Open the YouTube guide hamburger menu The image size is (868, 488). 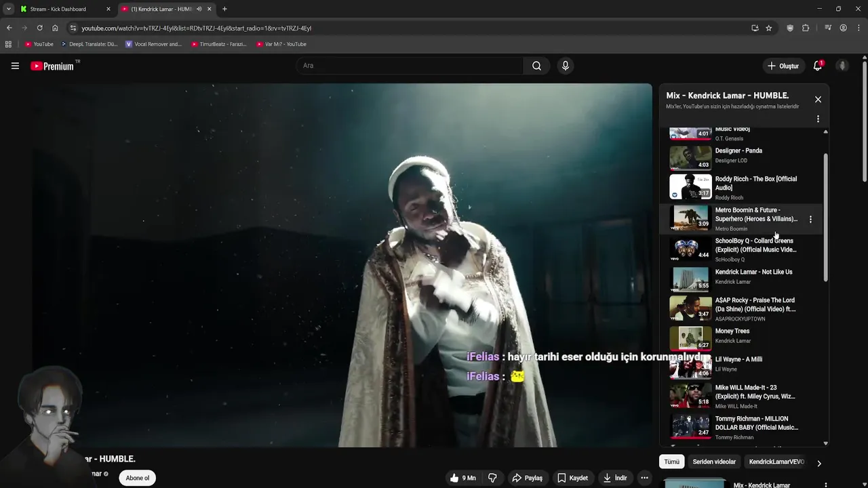point(15,66)
